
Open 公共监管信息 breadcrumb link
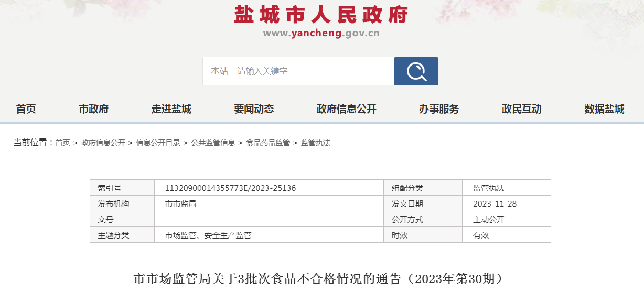(213, 143)
